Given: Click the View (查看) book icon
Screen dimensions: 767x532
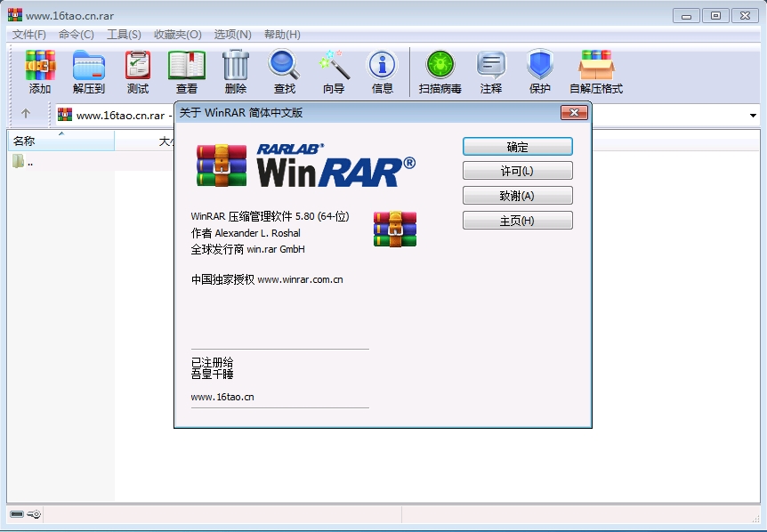Looking at the screenshot, I should pos(187,66).
